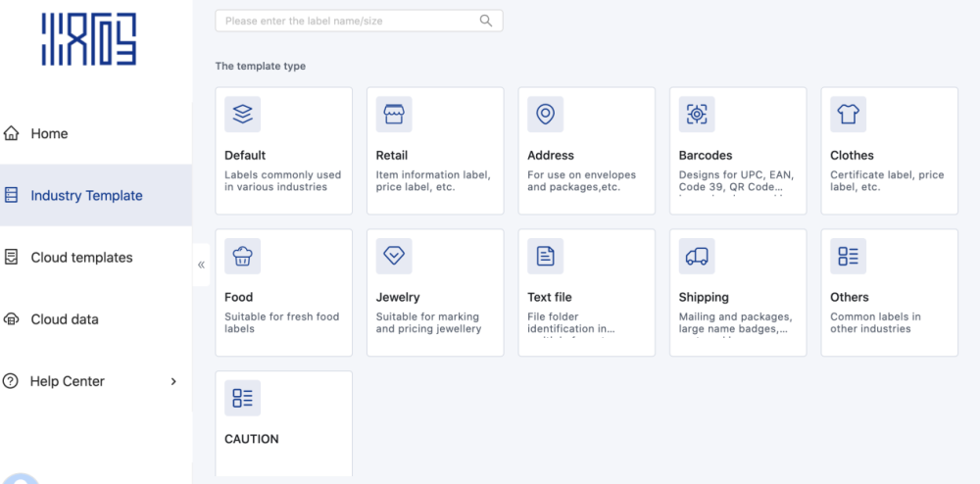Expand Help Center submenu arrow
Image resolution: width=980 pixels, height=484 pixels.
(173, 381)
